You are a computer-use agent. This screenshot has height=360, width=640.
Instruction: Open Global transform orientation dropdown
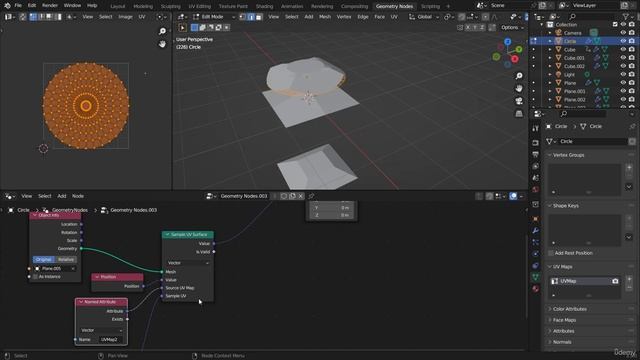pos(424,17)
